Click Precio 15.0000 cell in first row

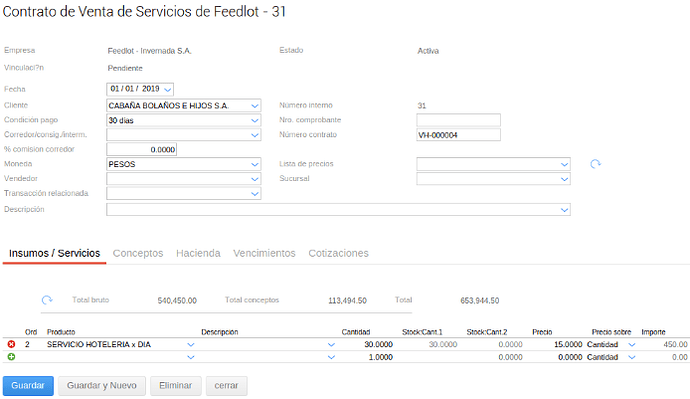coord(568,344)
